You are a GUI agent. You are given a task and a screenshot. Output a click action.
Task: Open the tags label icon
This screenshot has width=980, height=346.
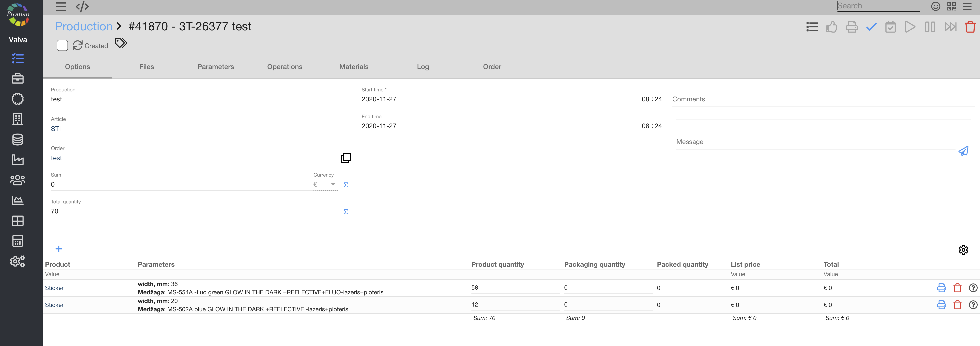(121, 43)
